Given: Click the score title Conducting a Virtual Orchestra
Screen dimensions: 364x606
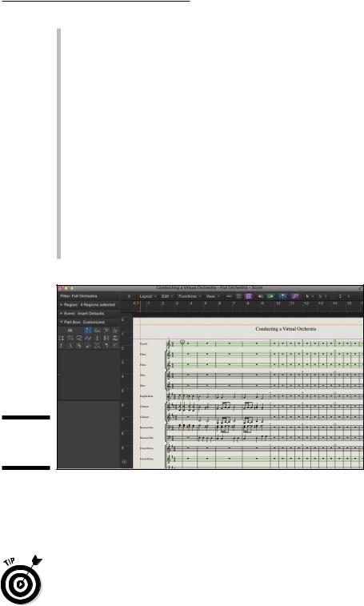Looking at the screenshot, I should [x=286, y=329].
